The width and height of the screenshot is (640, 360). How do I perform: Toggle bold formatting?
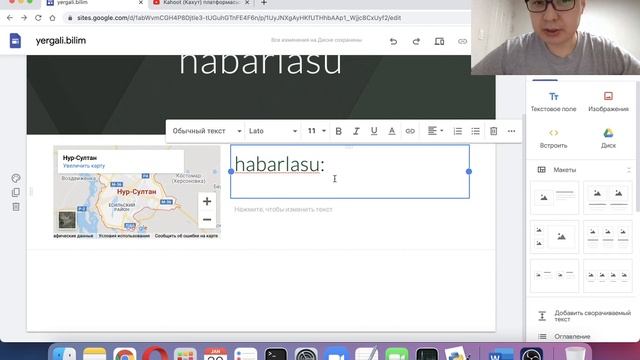pyautogui.click(x=338, y=131)
